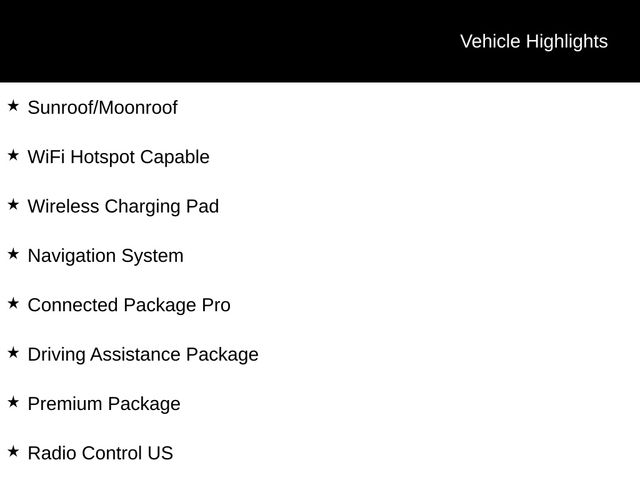640x480 pixels.
Task: Click the Vehicle Highlights heading
Action: click(533, 41)
